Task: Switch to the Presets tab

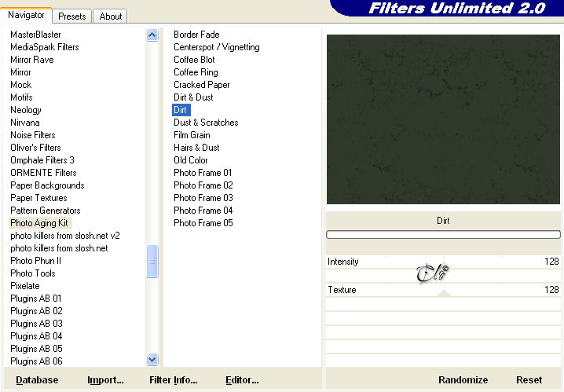Action: (x=72, y=16)
